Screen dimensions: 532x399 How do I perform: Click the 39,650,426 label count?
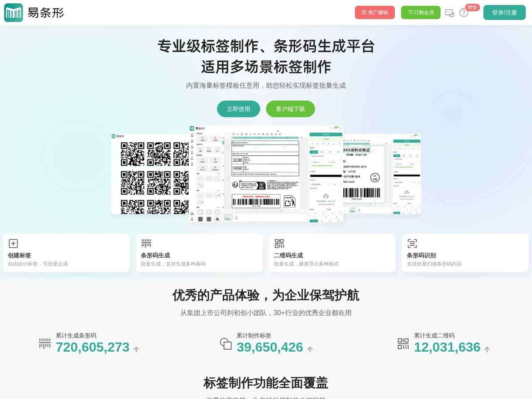pos(270,347)
